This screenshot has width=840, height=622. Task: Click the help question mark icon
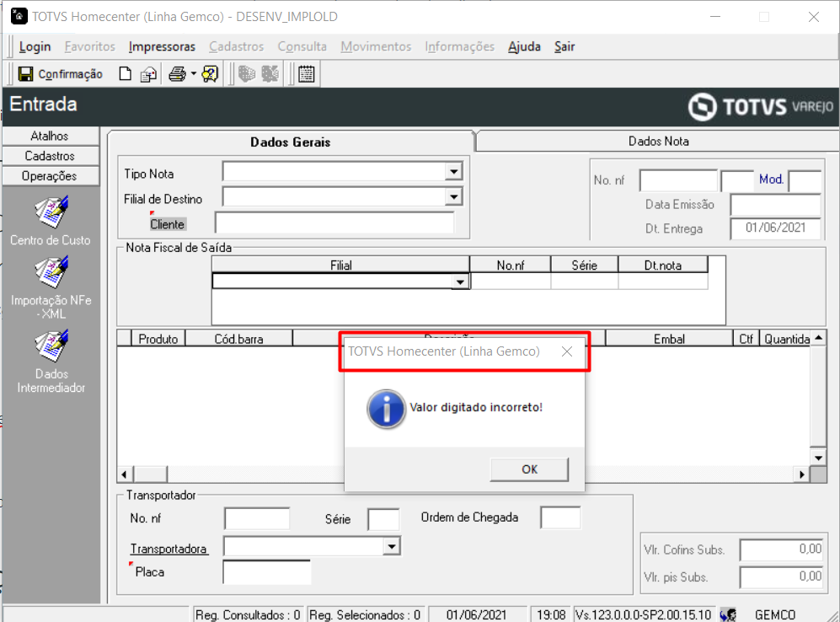coord(210,74)
